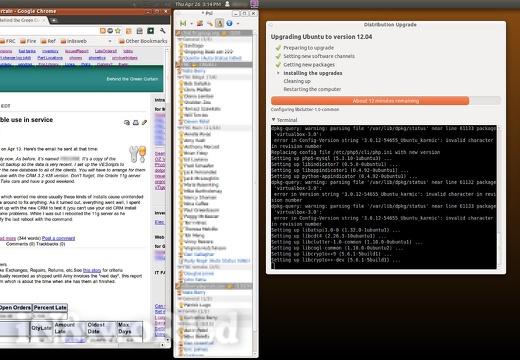This screenshot has width=520, height=360.
Task: Click the comments icon beside article title
Action: [127, 123]
